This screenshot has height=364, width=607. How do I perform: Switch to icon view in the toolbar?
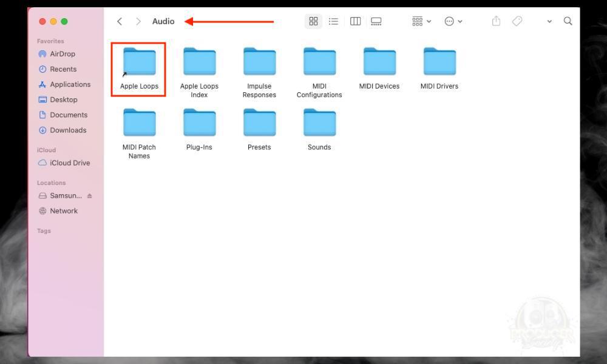(x=313, y=21)
